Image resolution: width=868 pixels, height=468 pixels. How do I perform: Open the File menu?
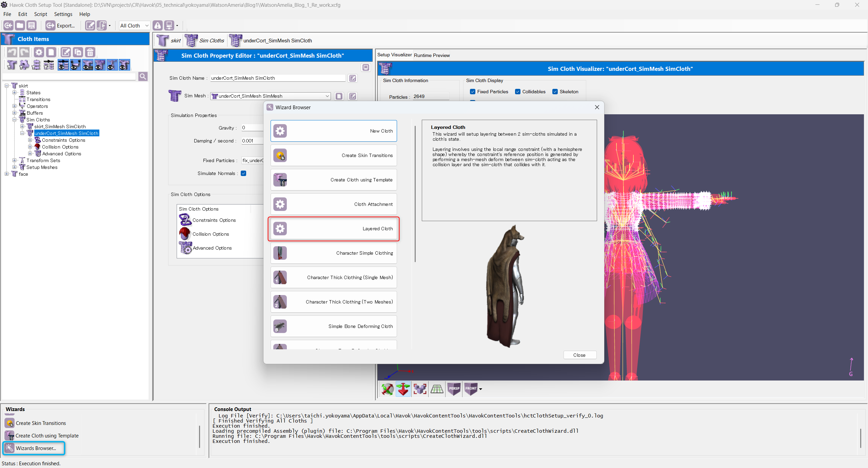(7, 14)
